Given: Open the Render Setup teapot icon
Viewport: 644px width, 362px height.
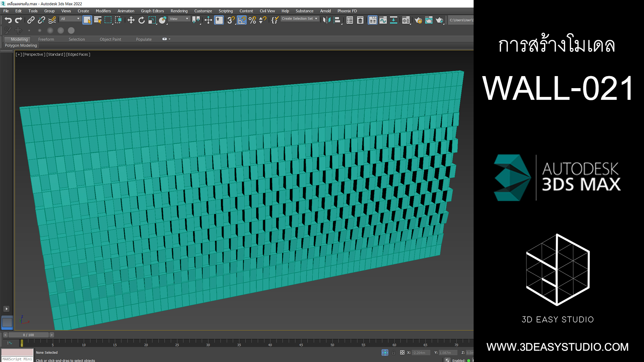Looking at the screenshot, I should click(418, 20).
